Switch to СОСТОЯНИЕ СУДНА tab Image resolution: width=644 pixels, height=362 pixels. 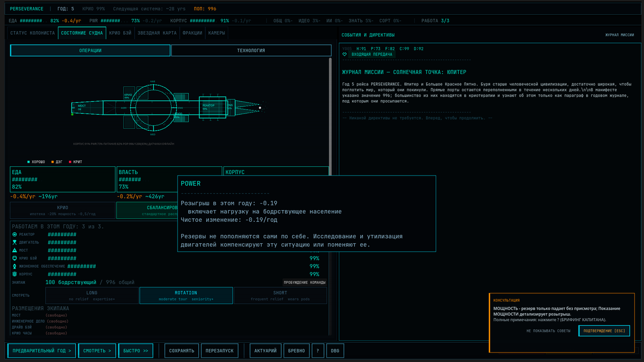[x=82, y=33]
